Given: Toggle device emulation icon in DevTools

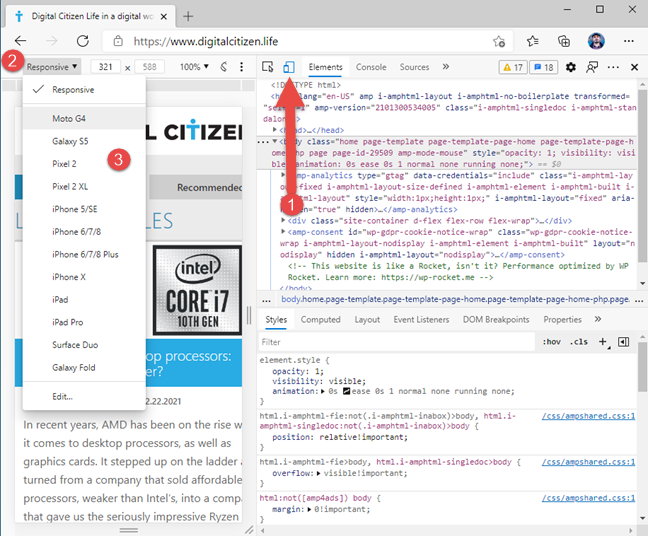Looking at the screenshot, I should point(289,67).
